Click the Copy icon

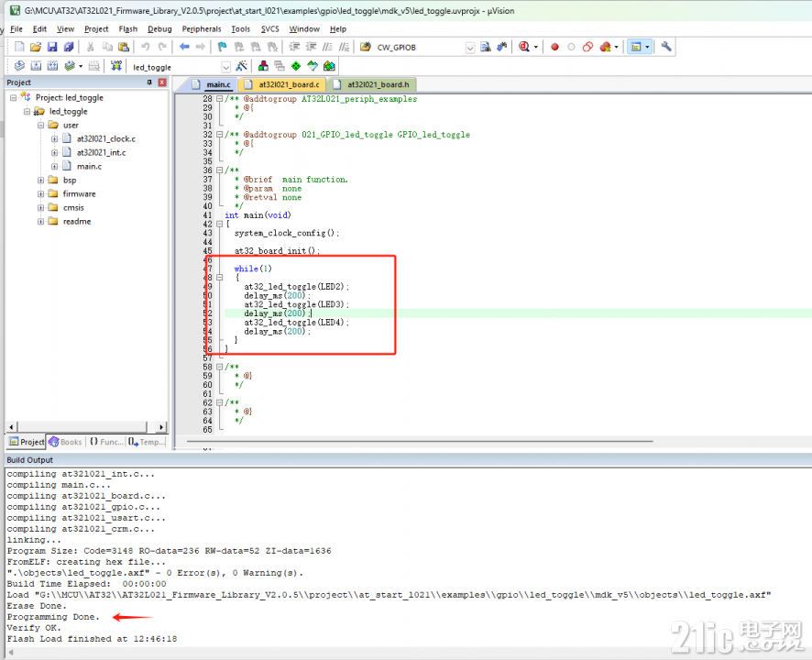pyautogui.click(x=107, y=47)
